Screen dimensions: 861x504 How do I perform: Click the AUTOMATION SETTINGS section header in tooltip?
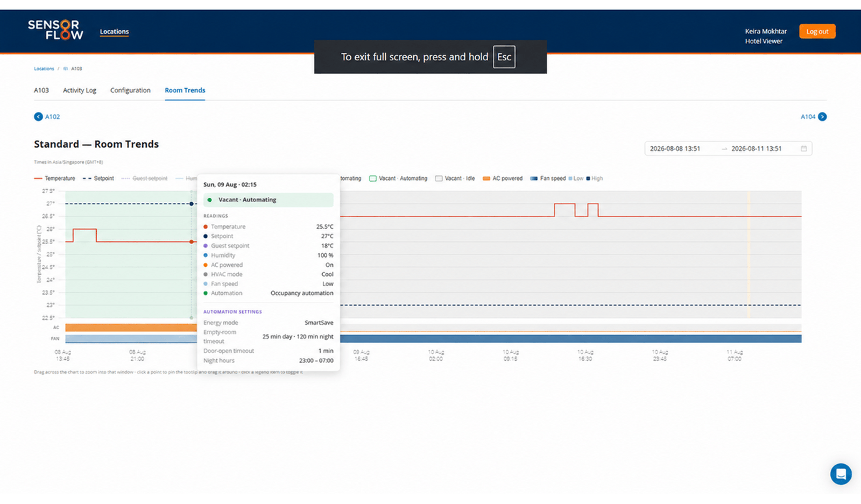[x=232, y=312]
